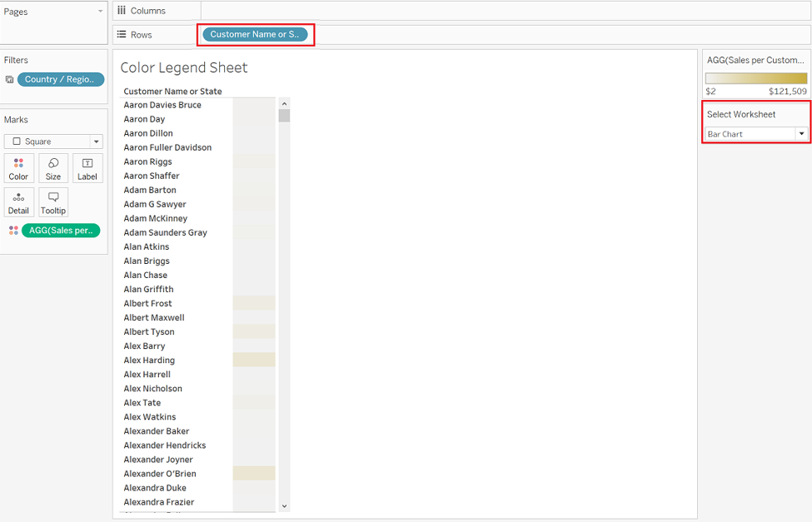Click the filter icon beside Country / Region
Image resolution: width=812 pixels, height=522 pixels.
click(x=8, y=79)
